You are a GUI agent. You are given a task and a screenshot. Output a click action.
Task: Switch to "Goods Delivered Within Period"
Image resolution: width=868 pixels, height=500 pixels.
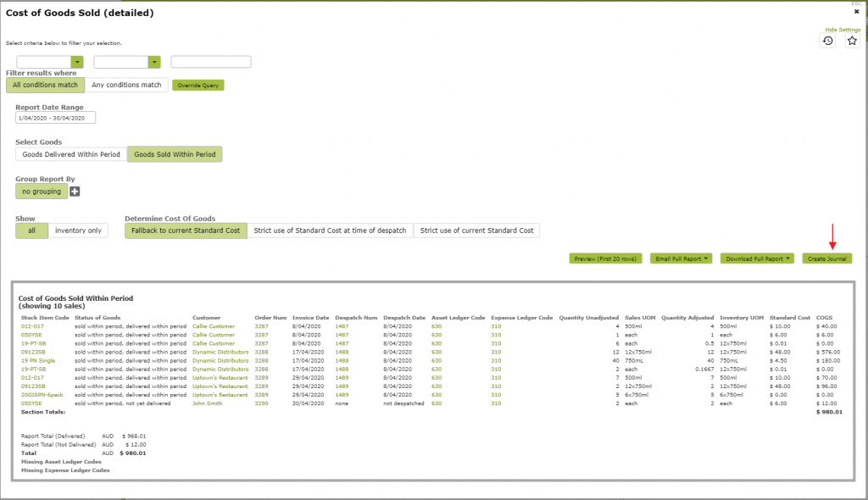[x=69, y=154]
